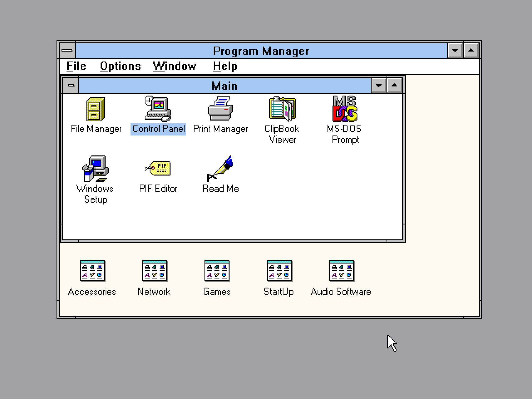Viewport: 532px width, 399px height.
Task: Click the 'Read Me' label text
Action: [221, 189]
